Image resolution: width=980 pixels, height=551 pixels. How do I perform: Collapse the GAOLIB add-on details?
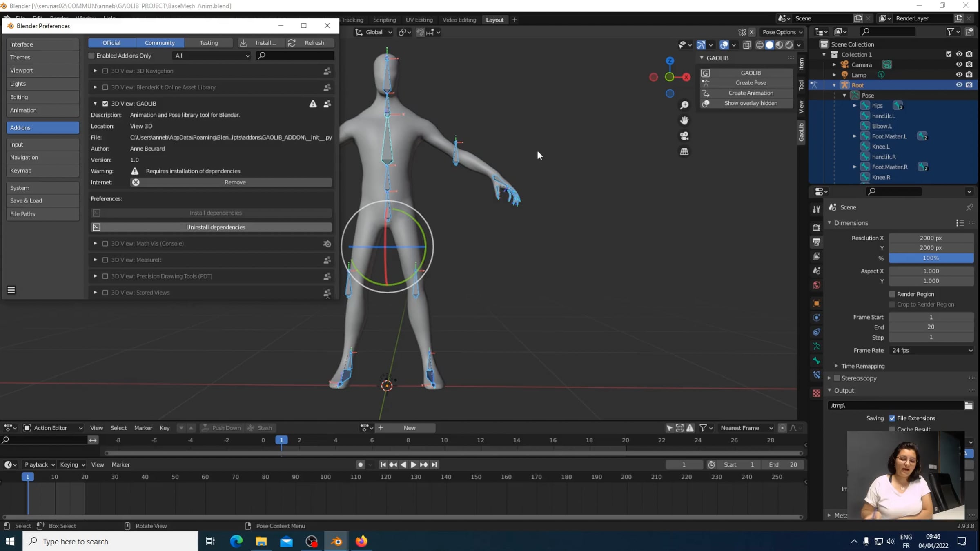95,104
